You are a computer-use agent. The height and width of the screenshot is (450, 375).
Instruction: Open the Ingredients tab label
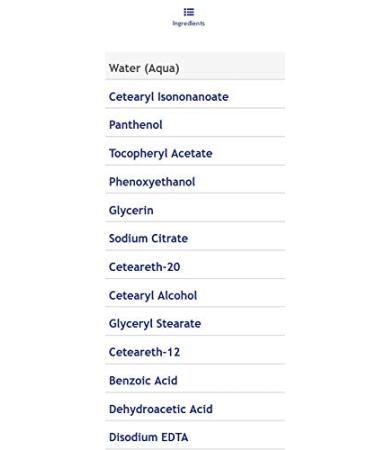pos(188,23)
